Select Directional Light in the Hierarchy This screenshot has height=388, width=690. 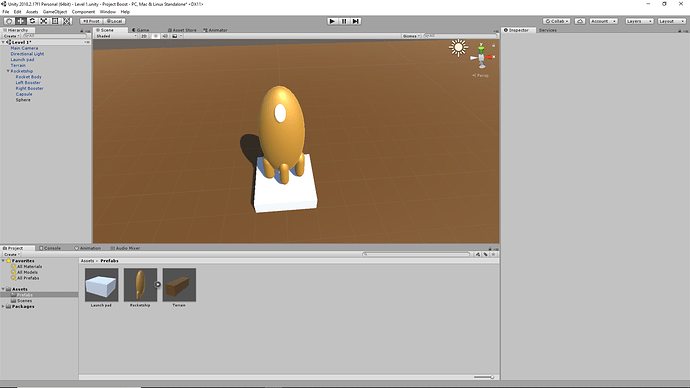[x=27, y=54]
